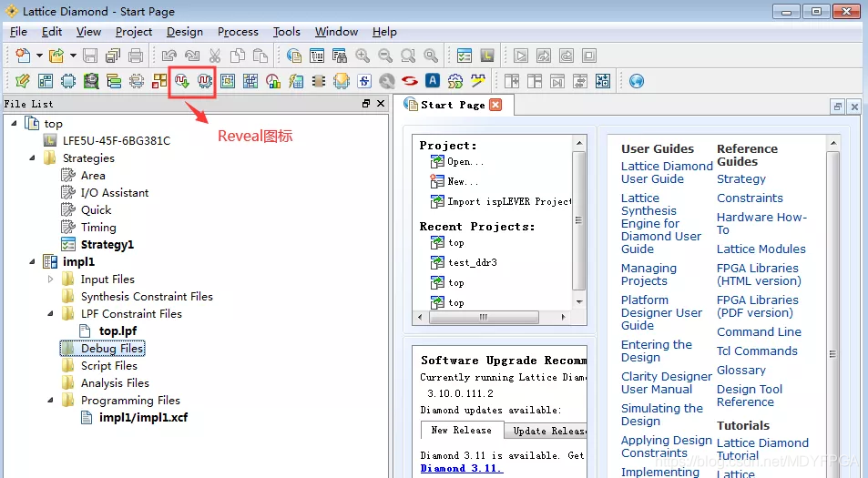Open the blue letter A toolbar icon
868x478 pixels.
[433, 81]
